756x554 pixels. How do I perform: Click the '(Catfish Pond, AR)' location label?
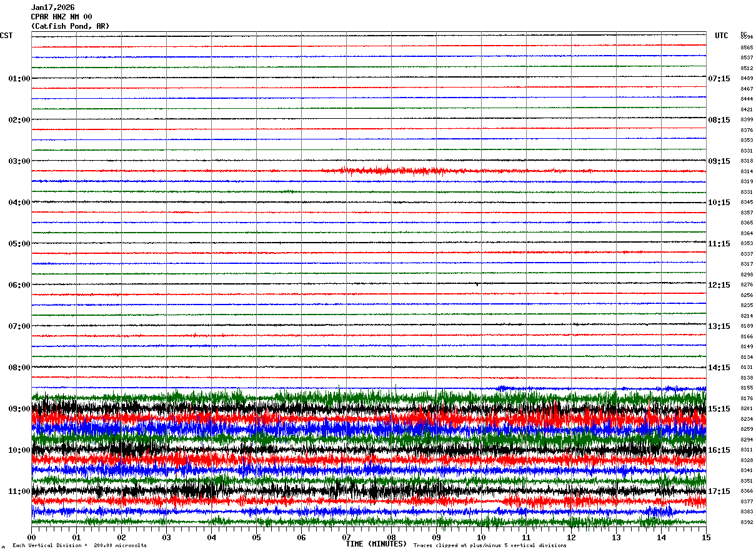[70, 26]
